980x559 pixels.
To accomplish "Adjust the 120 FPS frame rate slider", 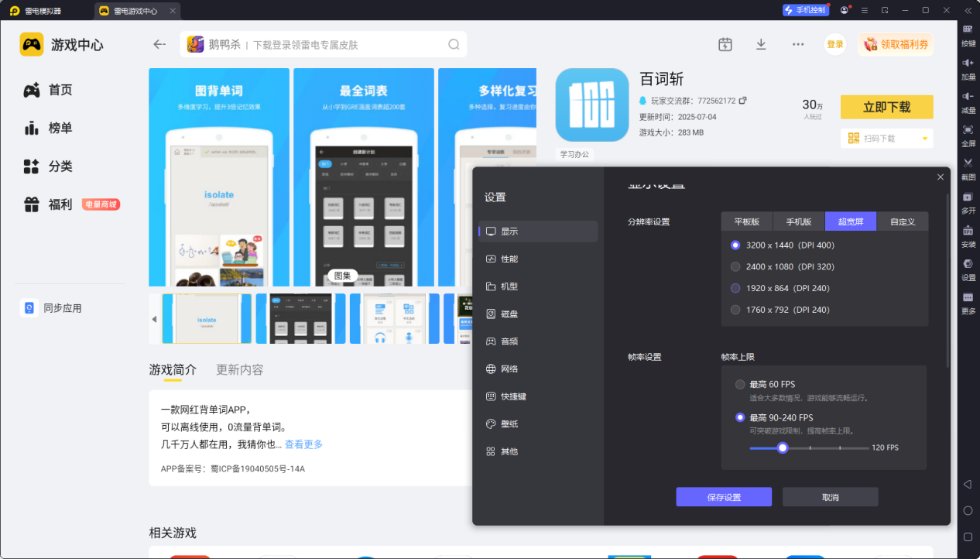I will click(x=782, y=448).
